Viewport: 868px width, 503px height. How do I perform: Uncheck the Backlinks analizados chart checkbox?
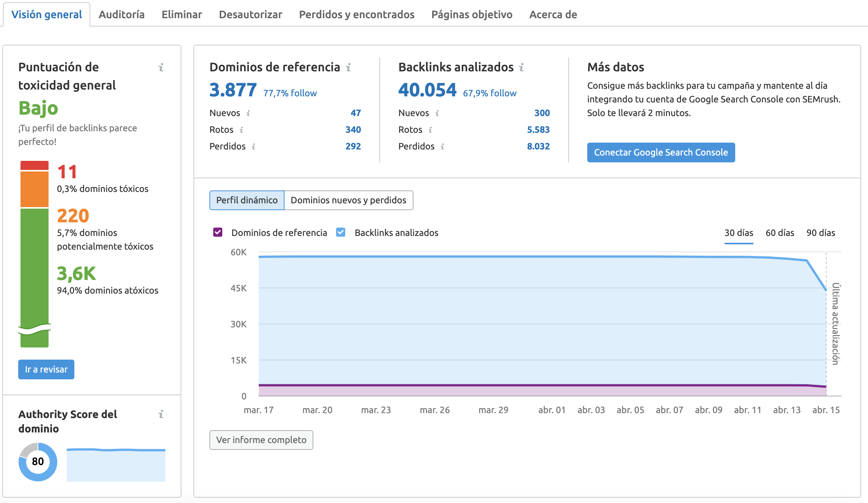click(x=341, y=232)
